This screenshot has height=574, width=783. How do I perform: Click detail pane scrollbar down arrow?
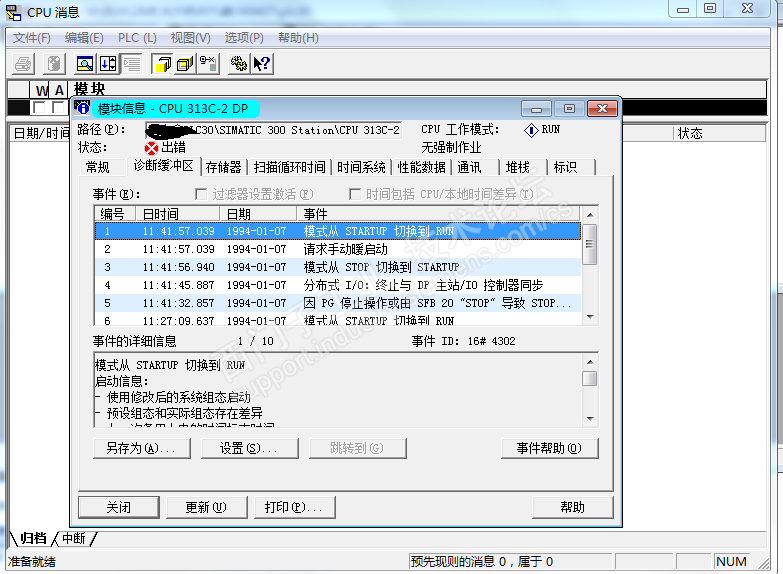tap(590, 419)
